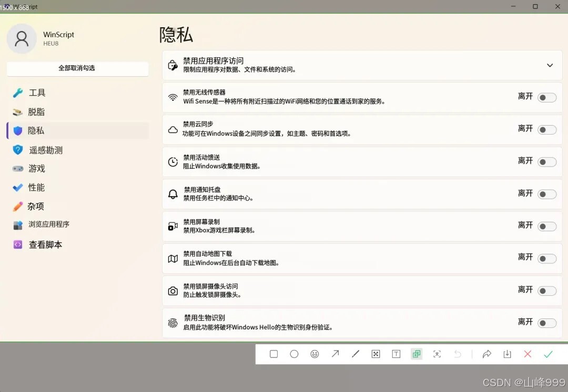Screen dimensions: 568x392
Task: Turn on 禁用锁屏摄像头访问 switch
Action: click(547, 291)
